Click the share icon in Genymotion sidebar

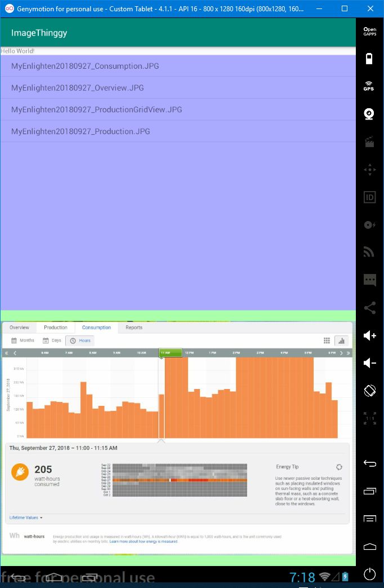click(x=369, y=308)
